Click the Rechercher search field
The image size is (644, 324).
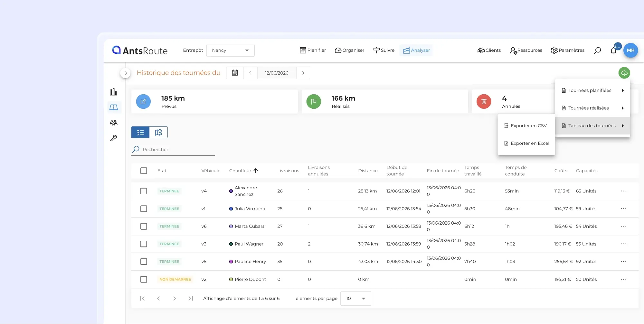click(173, 150)
